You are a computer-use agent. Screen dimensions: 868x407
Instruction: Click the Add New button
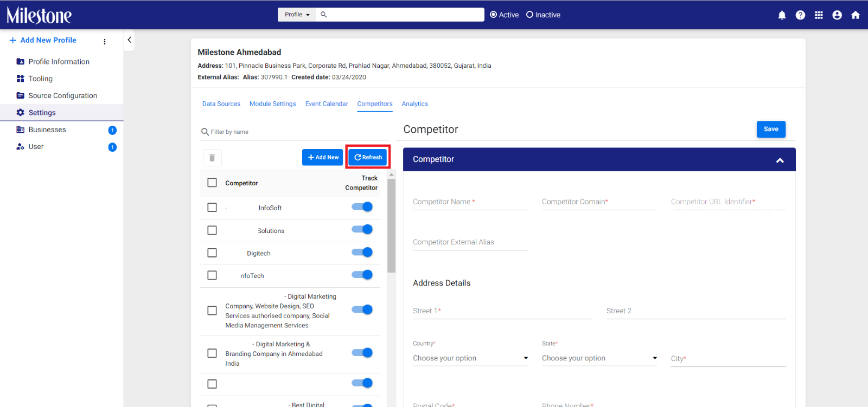[x=323, y=157]
